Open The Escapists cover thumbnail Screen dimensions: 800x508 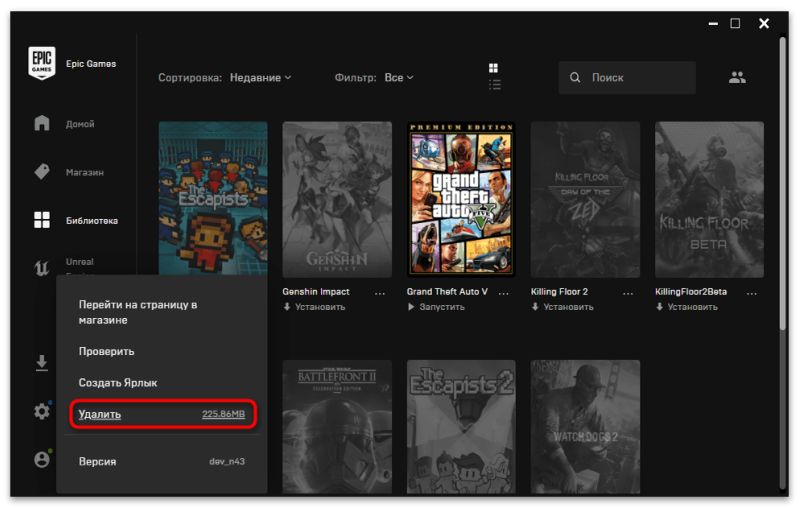coord(213,198)
